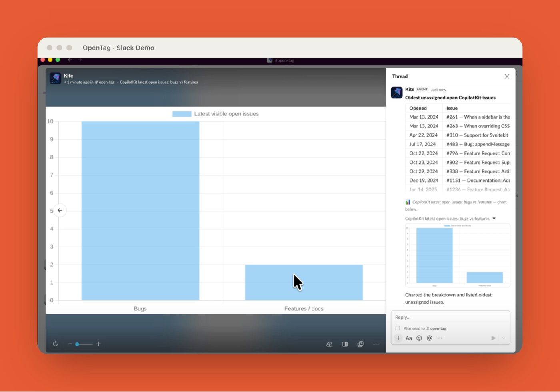Select the #802 Feature Request row
This screenshot has width=560, height=392.
[x=458, y=162]
